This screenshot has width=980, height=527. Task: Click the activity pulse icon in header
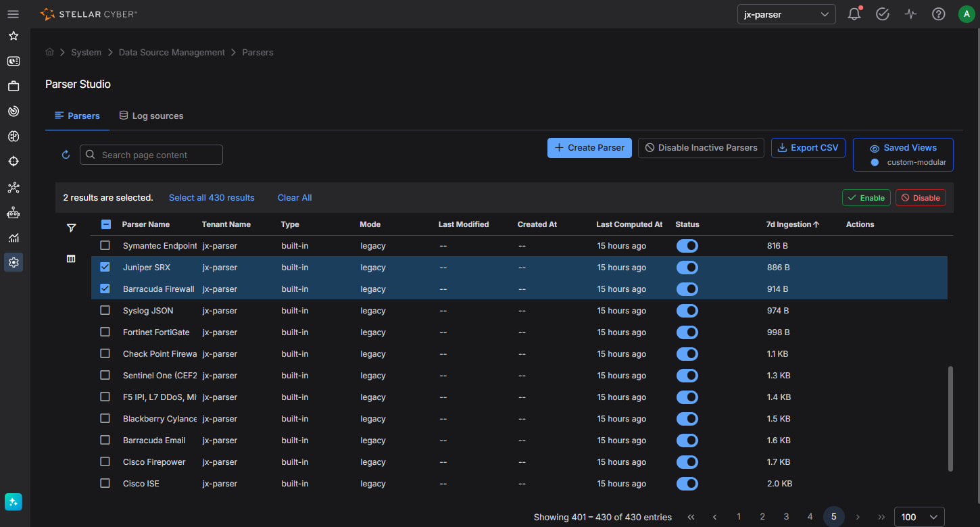click(910, 14)
